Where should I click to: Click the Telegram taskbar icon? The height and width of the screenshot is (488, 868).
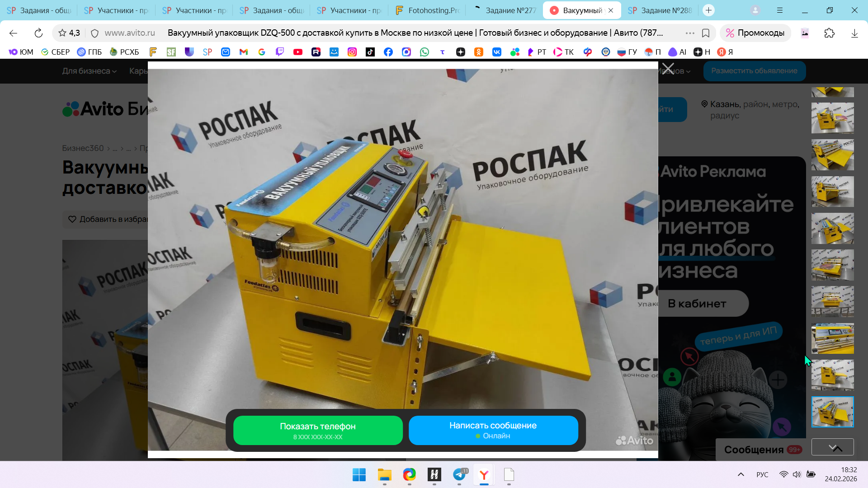[459, 474]
